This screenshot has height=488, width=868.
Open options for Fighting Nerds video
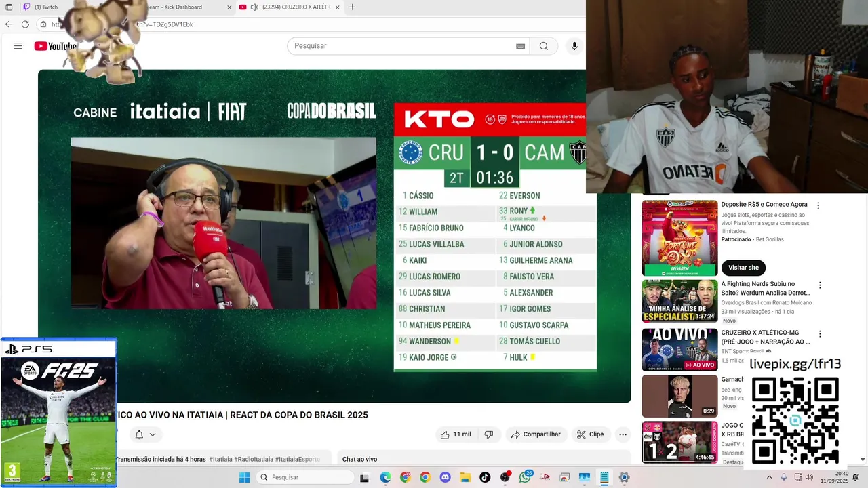[819, 285]
